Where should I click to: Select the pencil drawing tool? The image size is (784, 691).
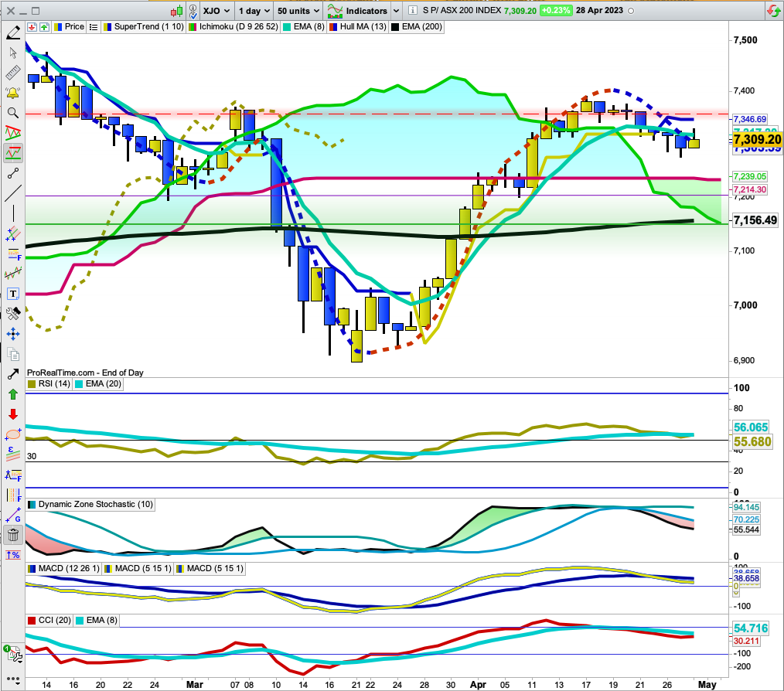[x=13, y=33]
